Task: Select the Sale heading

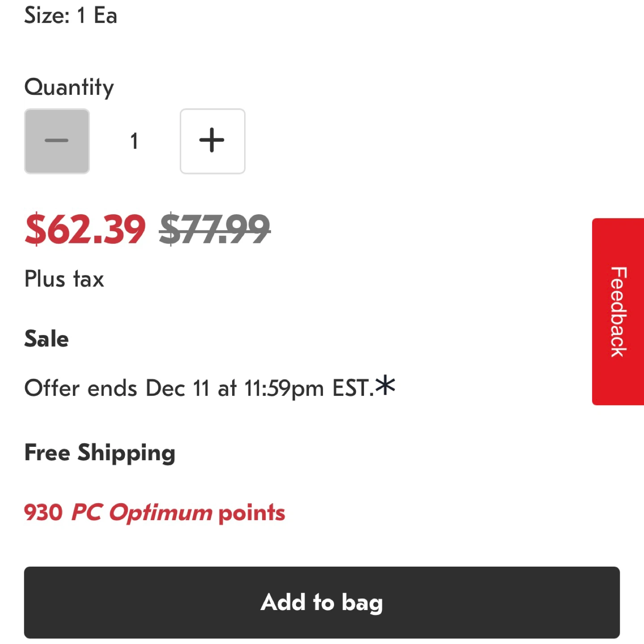Action: 47,339
